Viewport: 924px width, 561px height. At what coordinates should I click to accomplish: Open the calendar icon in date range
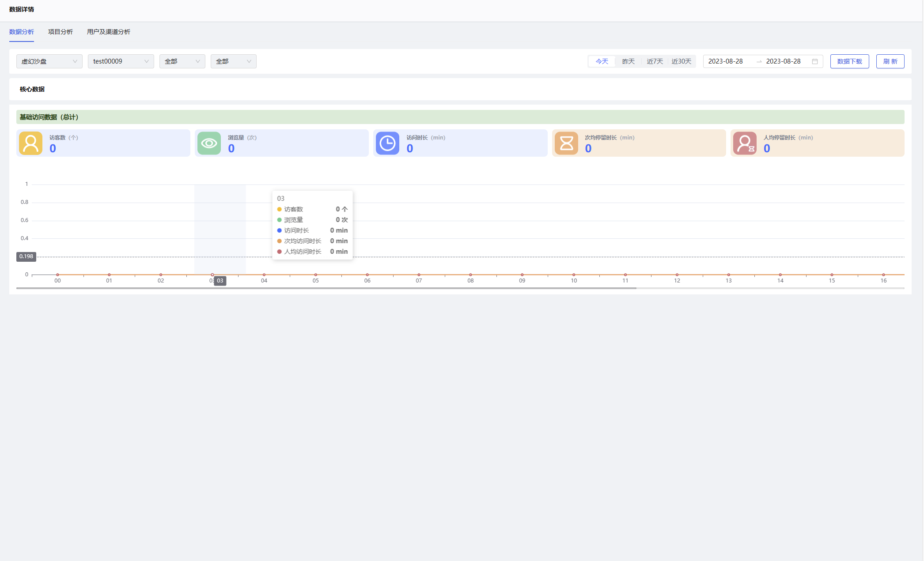815,61
